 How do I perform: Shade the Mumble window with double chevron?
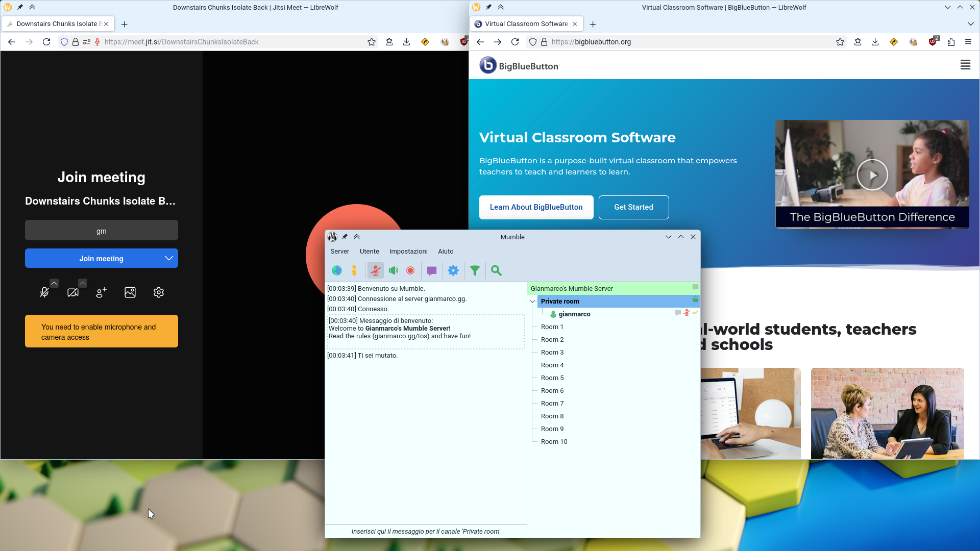coord(357,237)
